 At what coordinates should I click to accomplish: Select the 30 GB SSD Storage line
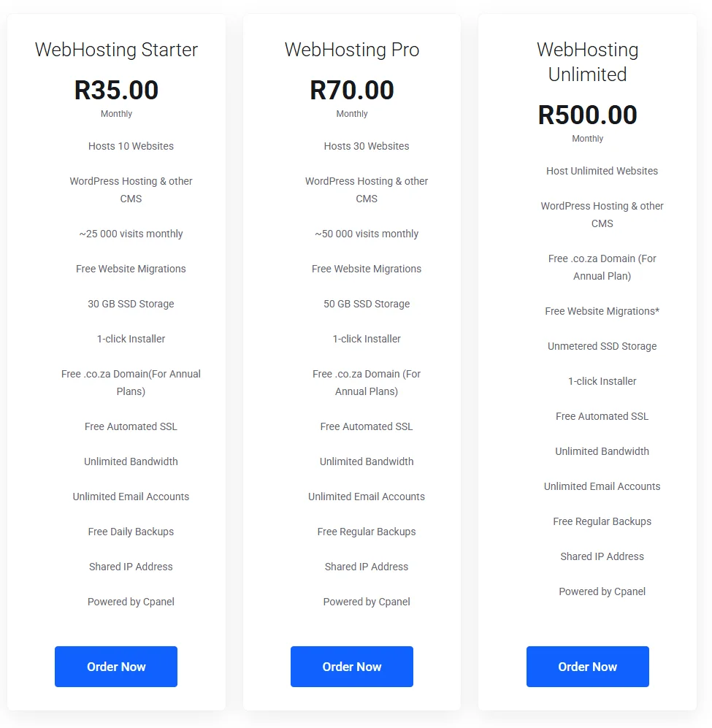point(131,304)
